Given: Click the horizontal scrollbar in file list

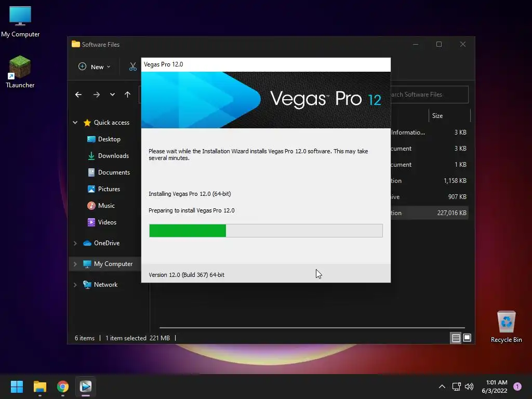Looking at the screenshot, I should click(312, 328).
